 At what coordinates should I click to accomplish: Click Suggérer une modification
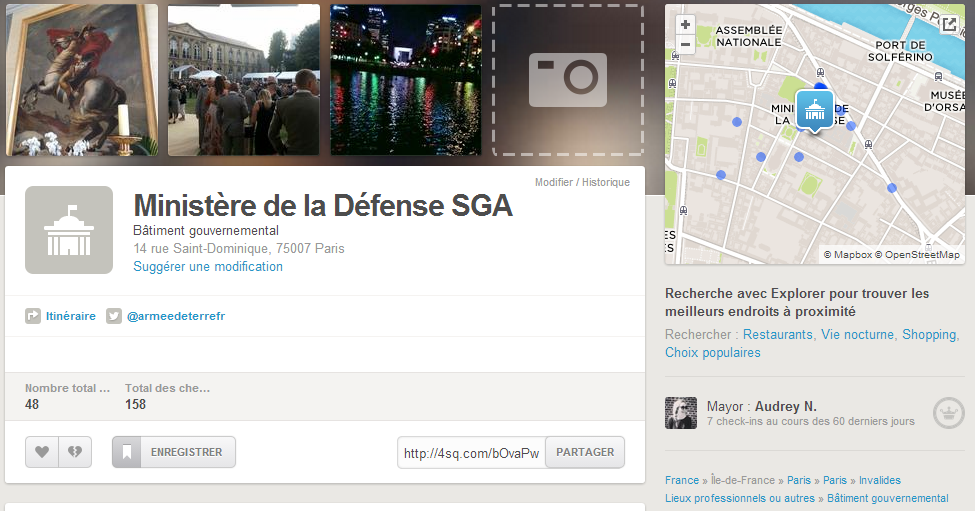pyautogui.click(x=208, y=267)
